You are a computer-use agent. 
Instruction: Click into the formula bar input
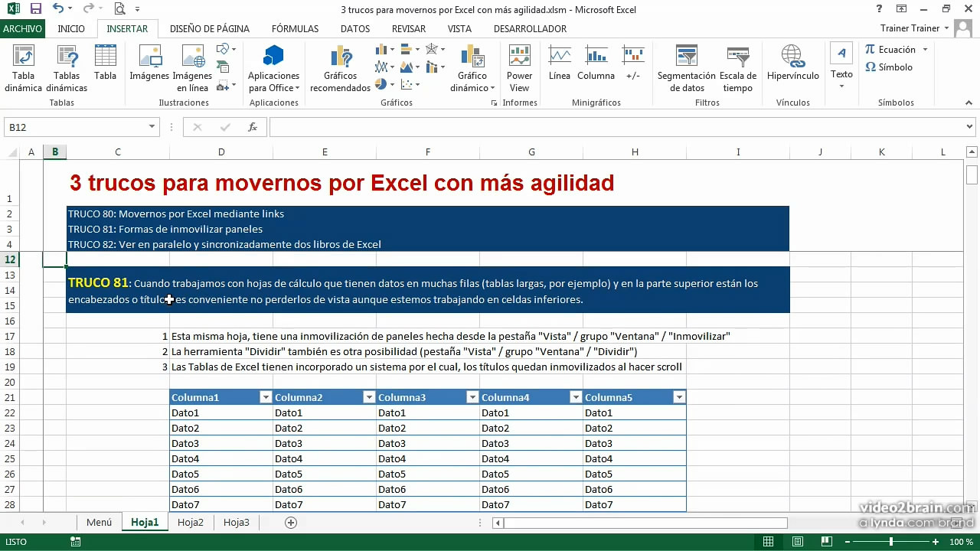612,127
